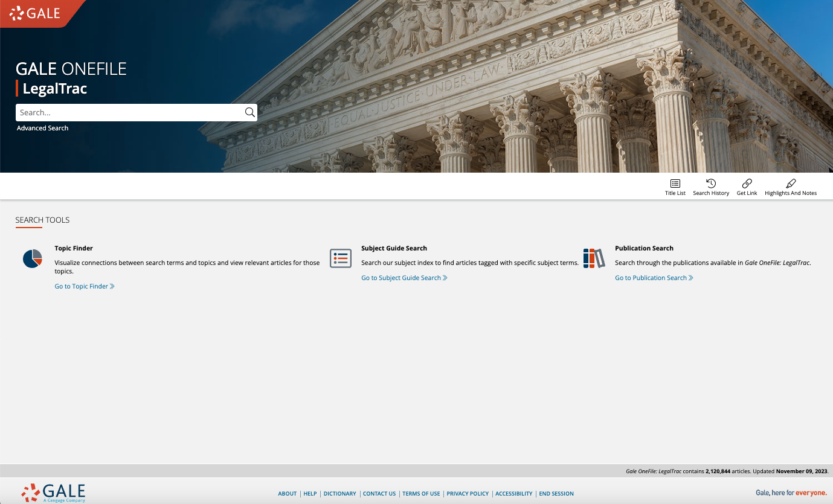Open the Get Link tool

pyautogui.click(x=747, y=187)
